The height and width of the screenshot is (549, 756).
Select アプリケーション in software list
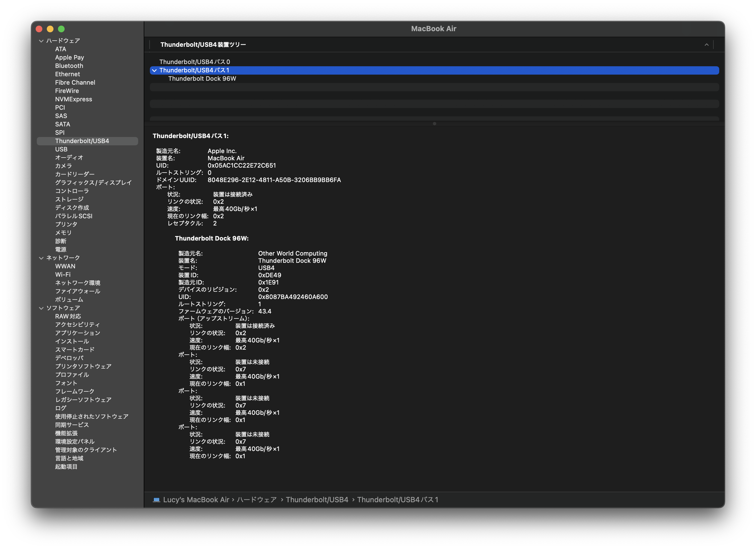77,333
